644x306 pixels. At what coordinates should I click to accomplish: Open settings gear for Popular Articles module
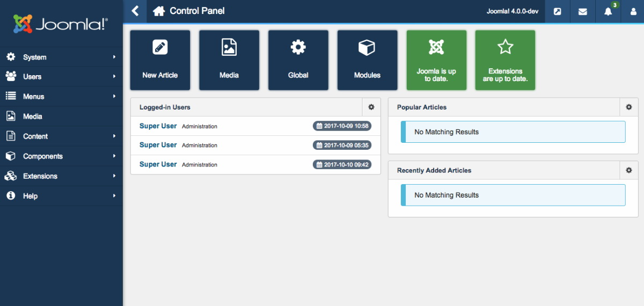628,107
